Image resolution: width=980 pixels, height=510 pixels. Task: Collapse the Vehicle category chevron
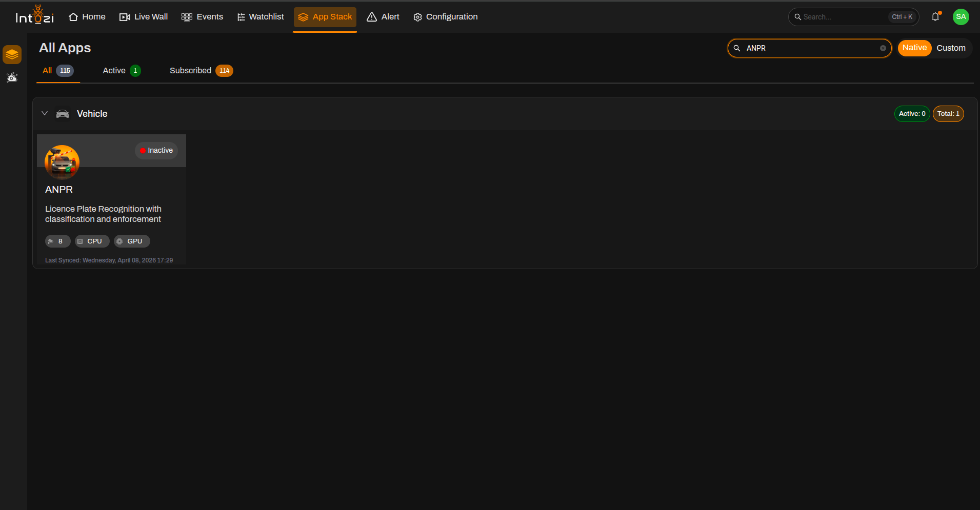coord(45,113)
